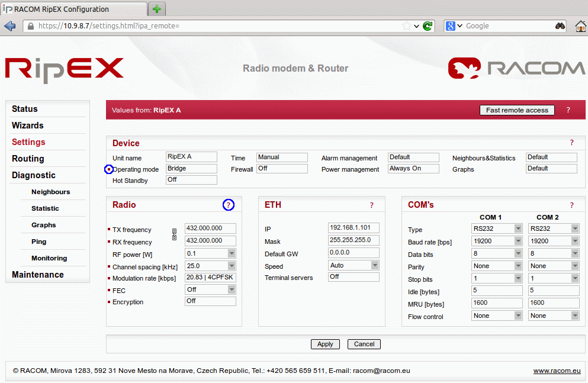Viewport: 588px width, 383px height.
Task: Click the Apply button
Action: (x=325, y=344)
